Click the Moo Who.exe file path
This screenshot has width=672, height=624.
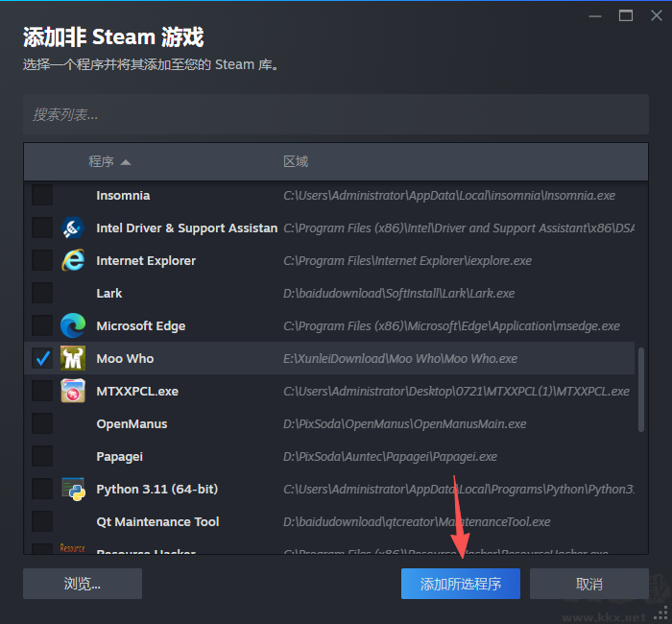[400, 358]
